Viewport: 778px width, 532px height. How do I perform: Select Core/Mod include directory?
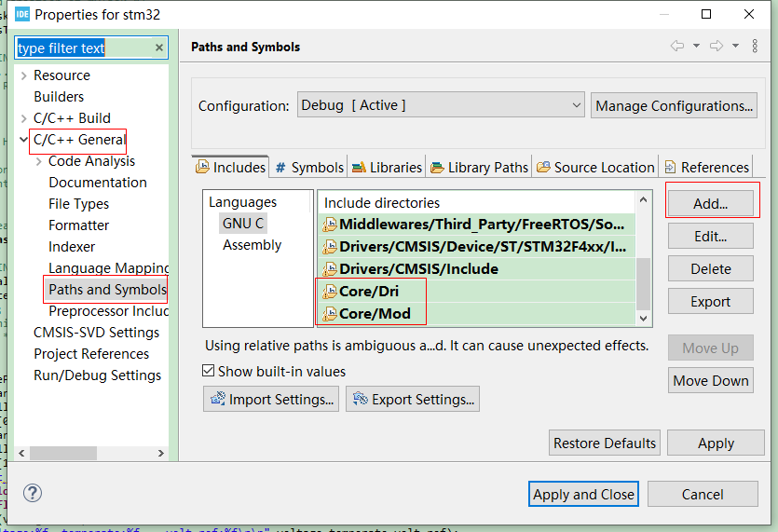(476, 314)
